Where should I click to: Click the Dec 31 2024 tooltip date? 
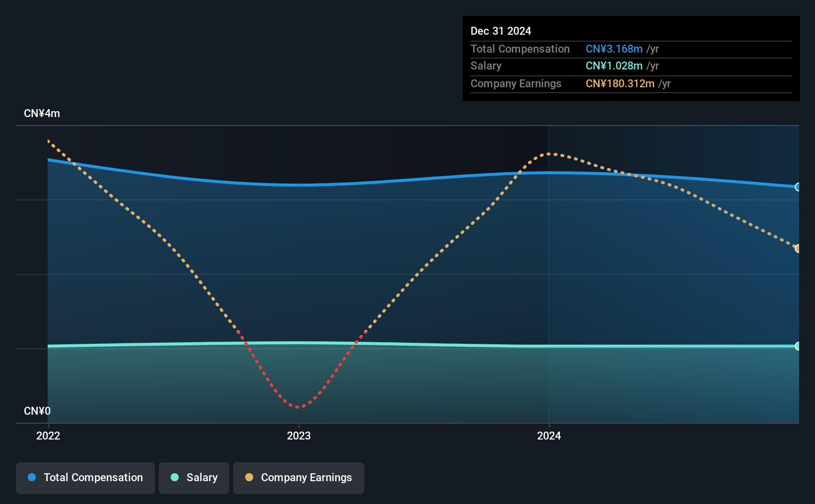[x=501, y=31]
